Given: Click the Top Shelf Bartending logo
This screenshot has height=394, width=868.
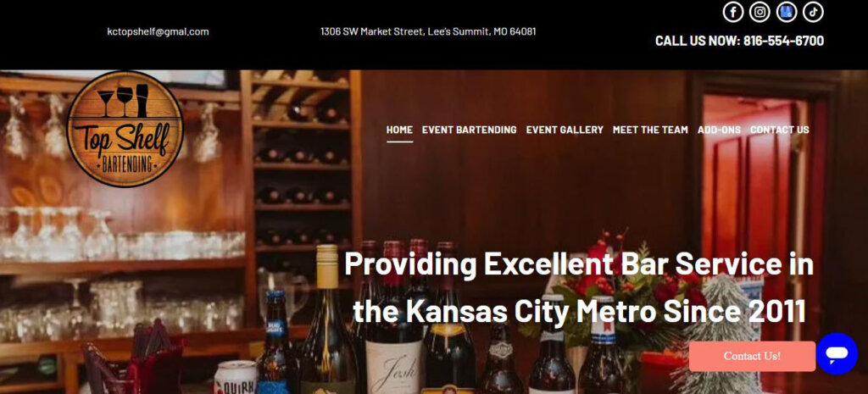Looking at the screenshot, I should click(x=125, y=129).
